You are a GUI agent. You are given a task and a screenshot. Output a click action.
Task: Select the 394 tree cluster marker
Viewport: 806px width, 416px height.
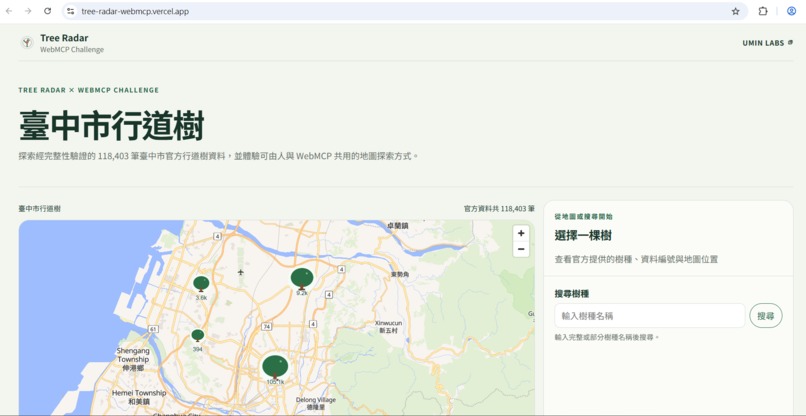pyautogui.click(x=197, y=336)
